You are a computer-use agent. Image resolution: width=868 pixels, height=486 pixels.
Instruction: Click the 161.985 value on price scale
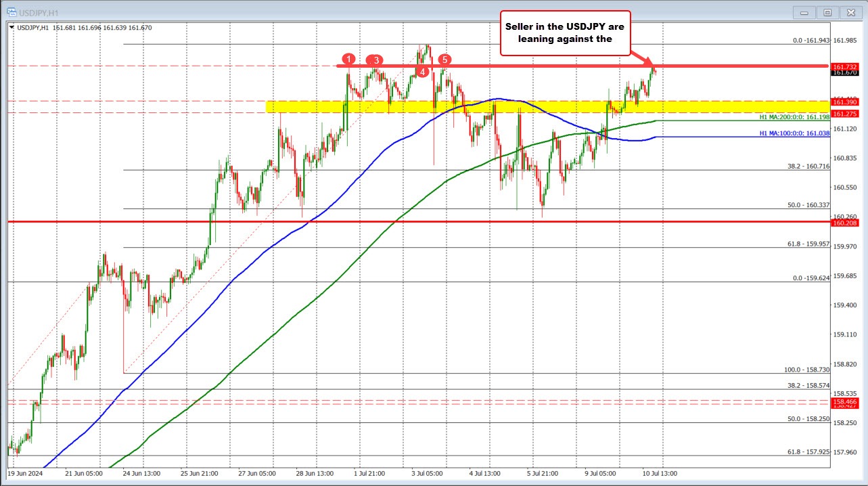click(x=845, y=40)
